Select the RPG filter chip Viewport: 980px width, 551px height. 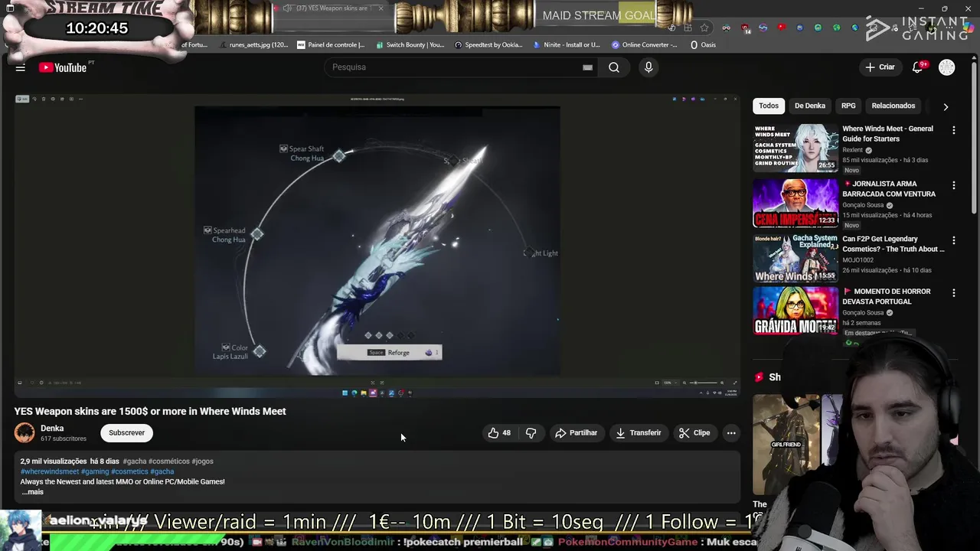(848, 106)
